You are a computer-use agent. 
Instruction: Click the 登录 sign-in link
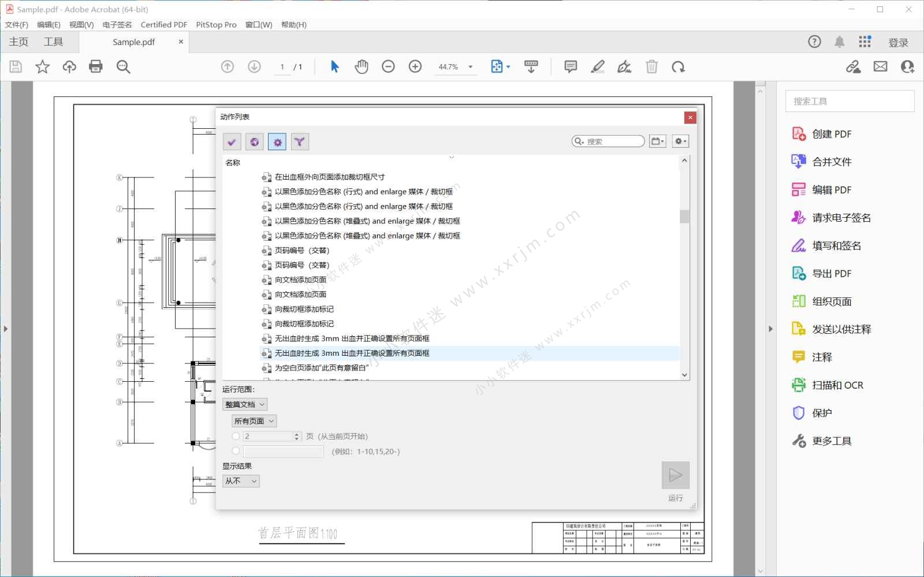898,42
